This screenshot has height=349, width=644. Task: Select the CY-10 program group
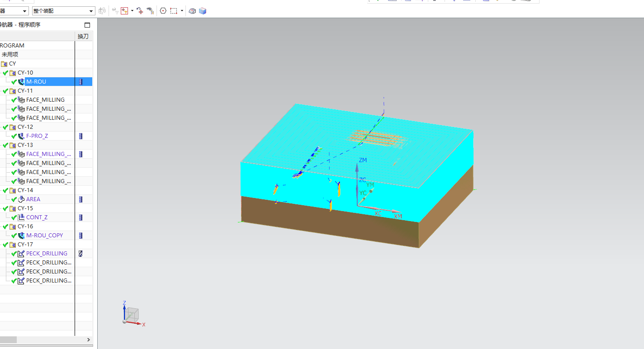coord(25,73)
